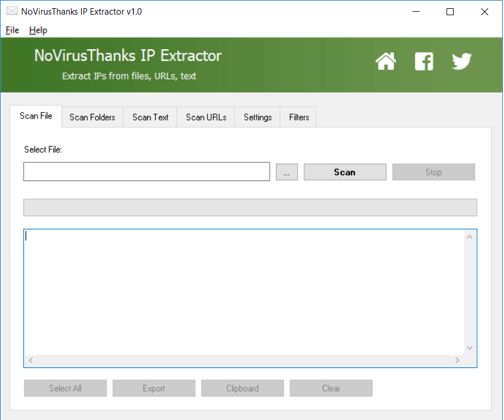504x420 pixels.
Task: Click the results scroll right arrow
Action: pos(457,360)
